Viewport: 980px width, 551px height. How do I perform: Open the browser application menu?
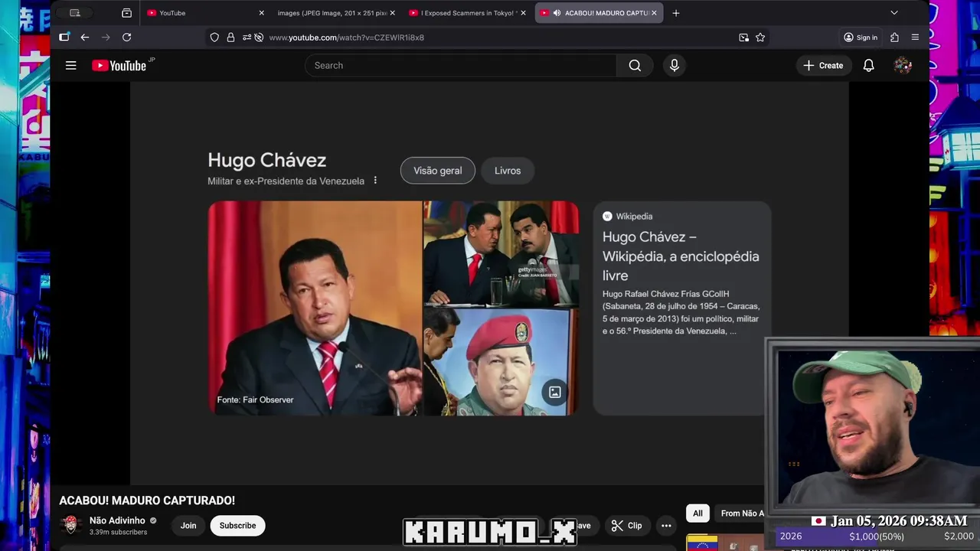point(915,37)
